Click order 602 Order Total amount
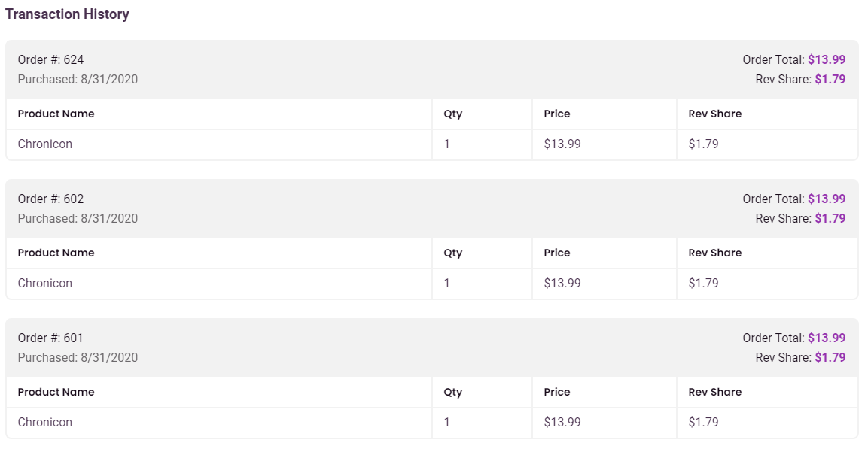Viewport: 868px width, 449px height. (x=826, y=199)
